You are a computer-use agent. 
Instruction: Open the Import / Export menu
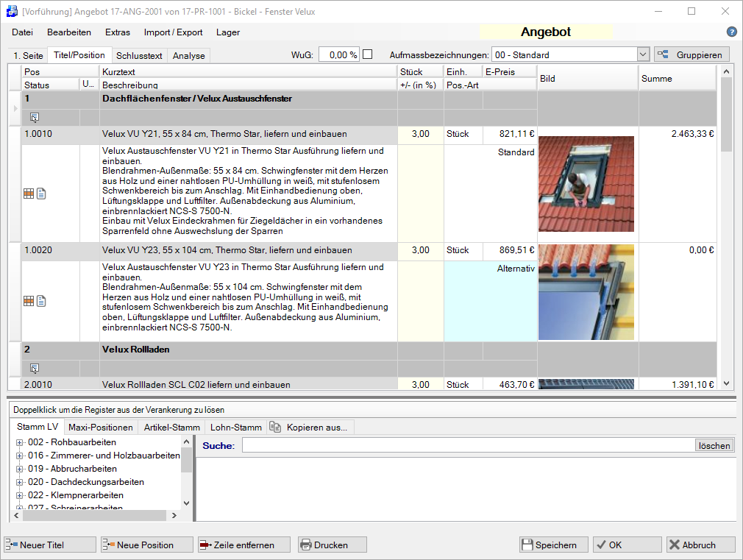(x=174, y=32)
